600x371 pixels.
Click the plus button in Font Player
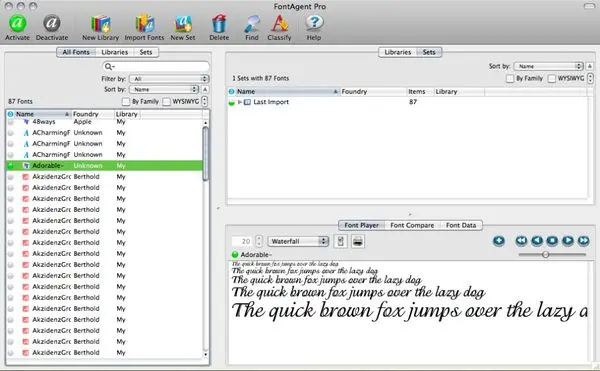pos(499,241)
